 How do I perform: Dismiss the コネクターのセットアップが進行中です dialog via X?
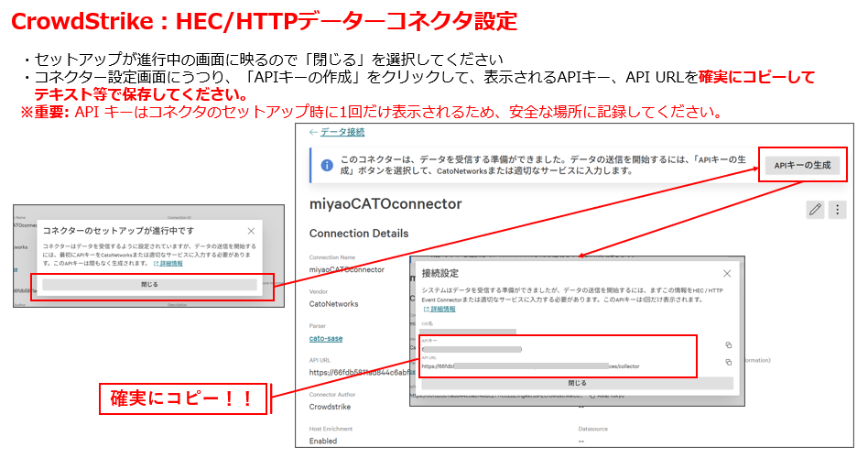click(x=251, y=231)
